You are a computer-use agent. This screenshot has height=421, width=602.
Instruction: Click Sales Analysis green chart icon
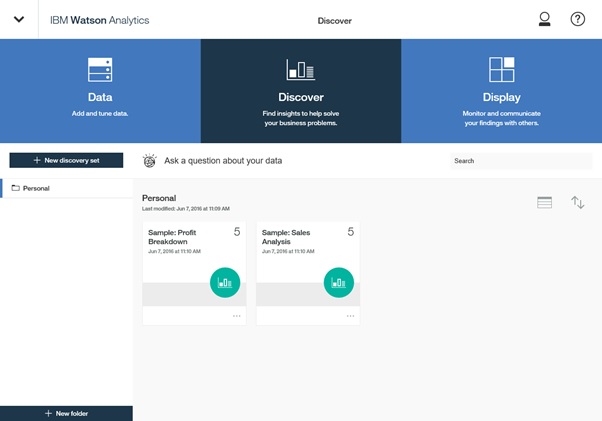pyautogui.click(x=339, y=283)
